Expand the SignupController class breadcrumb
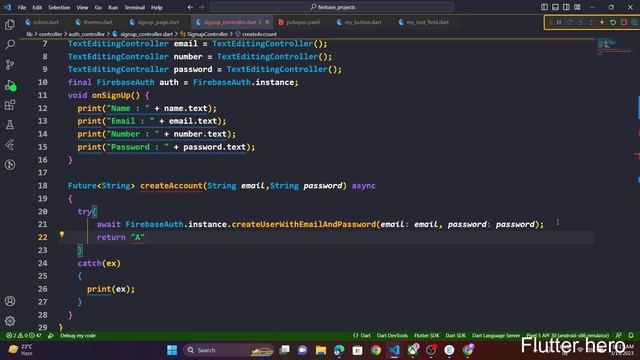The height and width of the screenshot is (360, 640). click(x=204, y=34)
